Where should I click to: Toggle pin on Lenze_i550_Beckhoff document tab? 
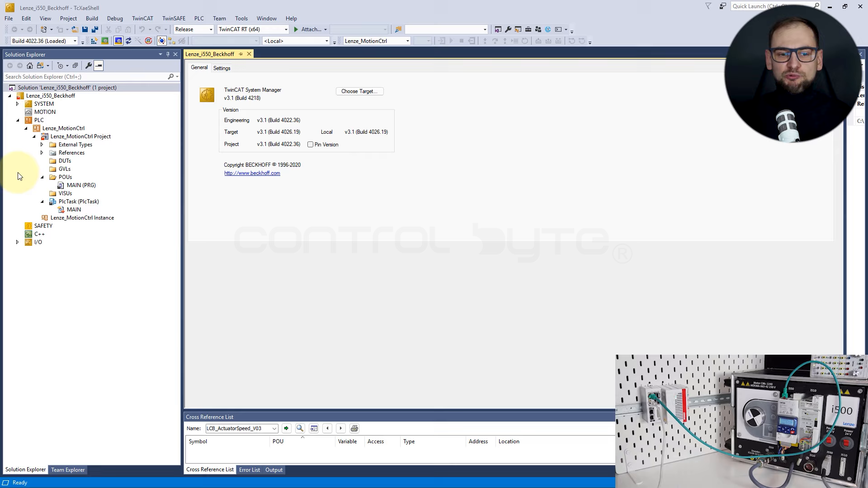pyautogui.click(x=241, y=54)
